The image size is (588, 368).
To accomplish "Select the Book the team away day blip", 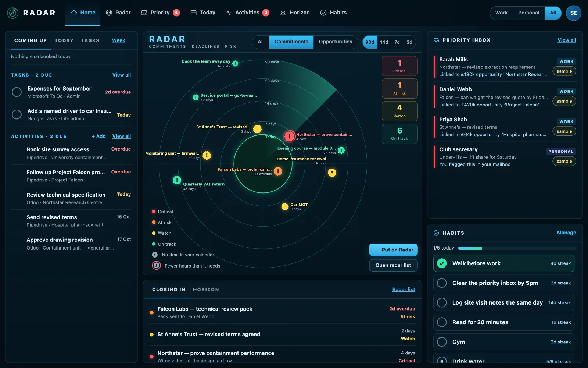I will coord(235,63).
